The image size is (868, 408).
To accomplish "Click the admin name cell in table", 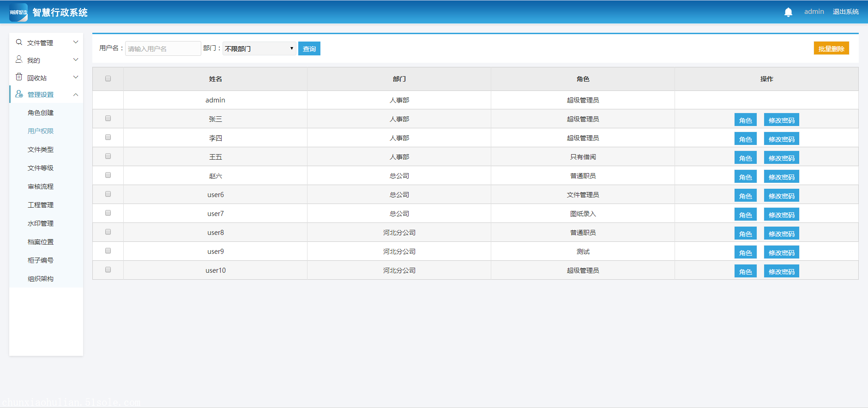I will coord(215,100).
